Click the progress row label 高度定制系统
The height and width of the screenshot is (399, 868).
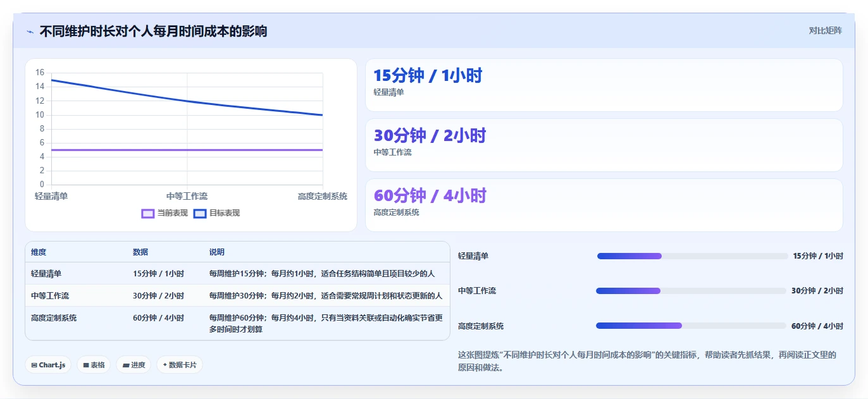click(x=481, y=326)
